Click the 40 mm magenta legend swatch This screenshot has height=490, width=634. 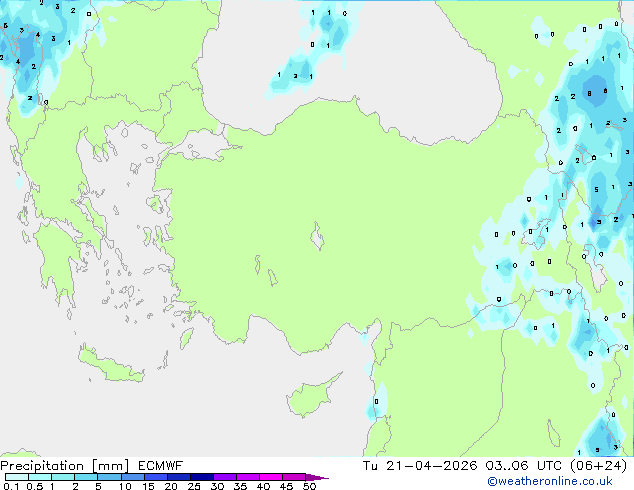coord(271,477)
